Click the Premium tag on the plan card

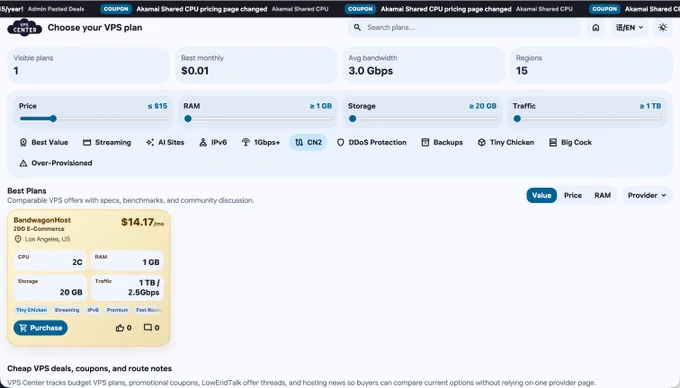click(x=118, y=310)
